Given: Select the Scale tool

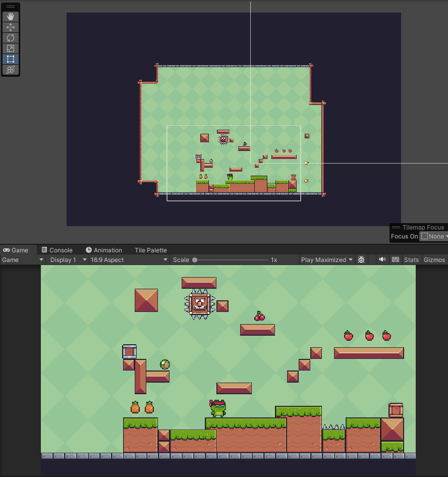Looking at the screenshot, I should click(x=11, y=48).
